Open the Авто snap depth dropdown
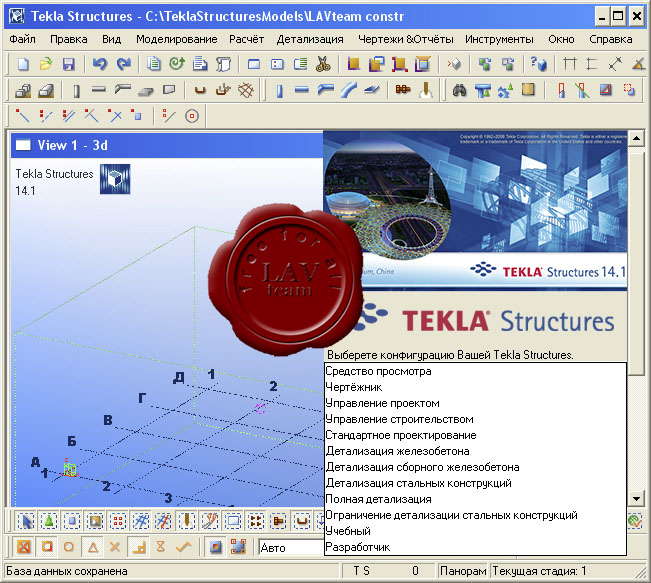The height and width of the screenshot is (583, 651). click(291, 548)
